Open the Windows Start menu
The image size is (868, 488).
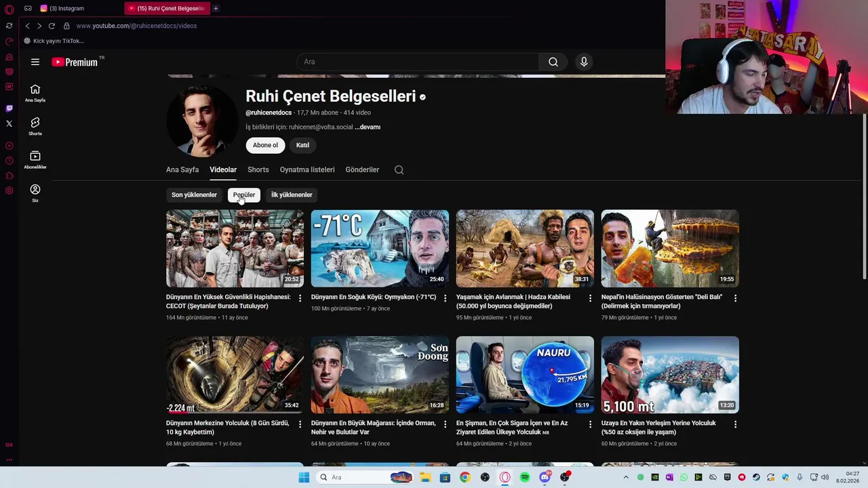click(x=304, y=477)
